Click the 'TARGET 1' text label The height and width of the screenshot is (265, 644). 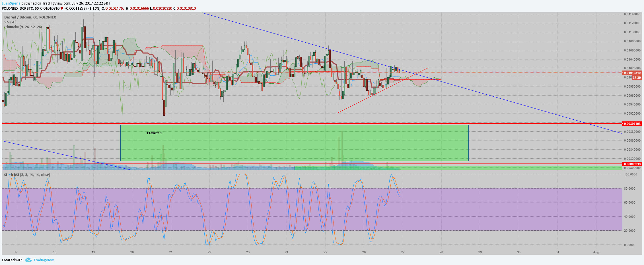[x=154, y=133]
